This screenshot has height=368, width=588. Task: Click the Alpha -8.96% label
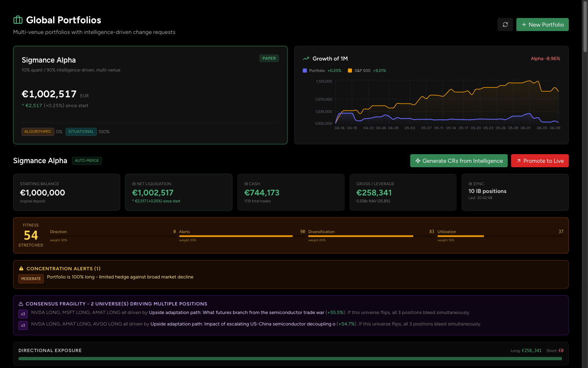(545, 58)
